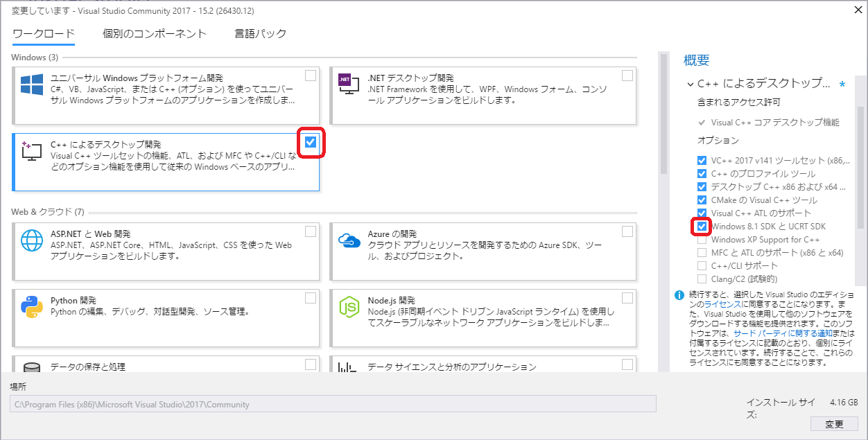Click the Universal Windows Platform workload icon
The width and height of the screenshot is (868, 440).
click(x=32, y=85)
